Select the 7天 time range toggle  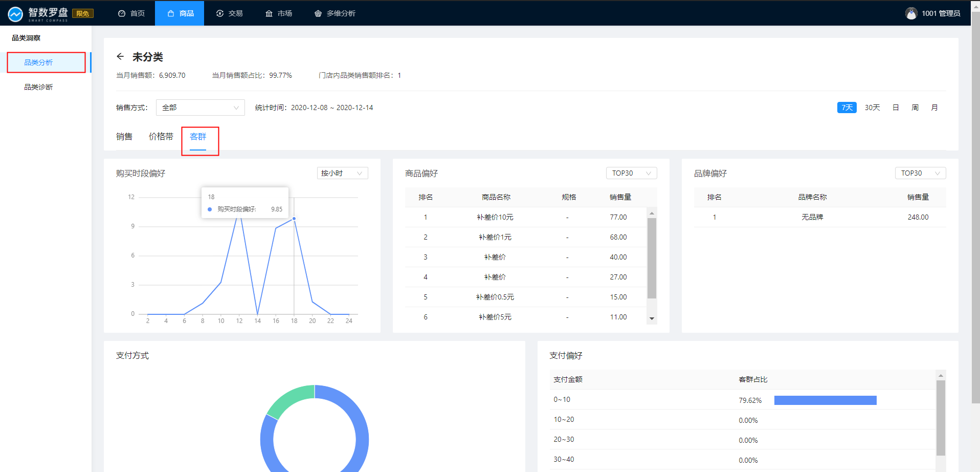[x=847, y=108]
